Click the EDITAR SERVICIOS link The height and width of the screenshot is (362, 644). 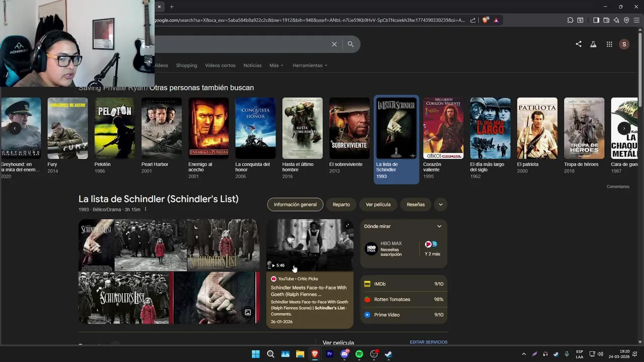(429, 342)
